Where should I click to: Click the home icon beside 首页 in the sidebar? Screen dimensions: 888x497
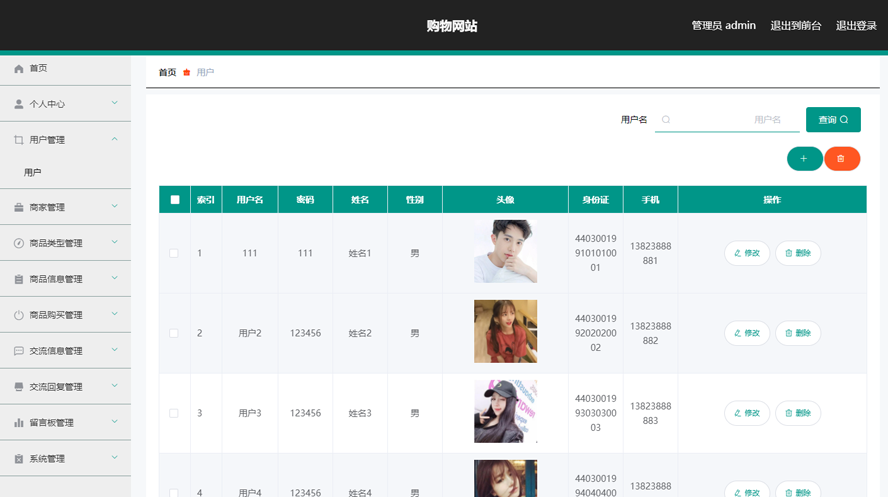[19, 68]
